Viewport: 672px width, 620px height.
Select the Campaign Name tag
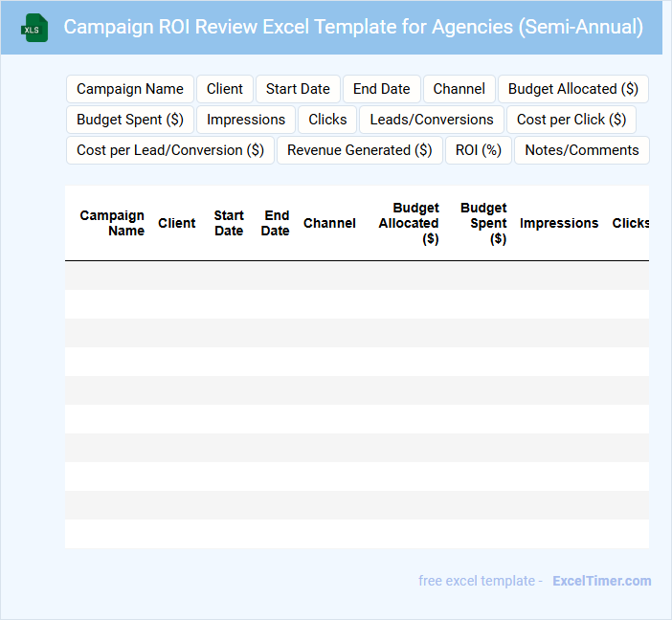coord(130,89)
